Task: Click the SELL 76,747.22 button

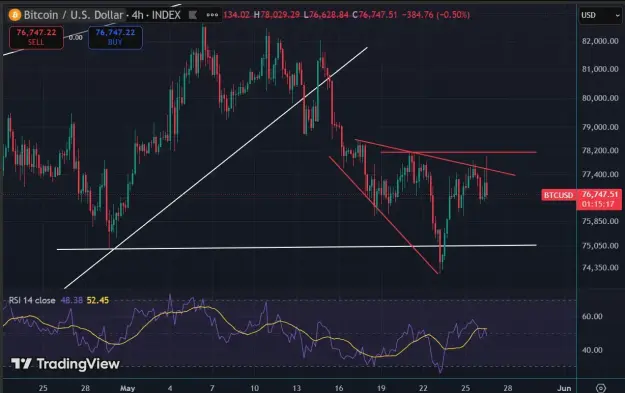Action: (x=36, y=37)
